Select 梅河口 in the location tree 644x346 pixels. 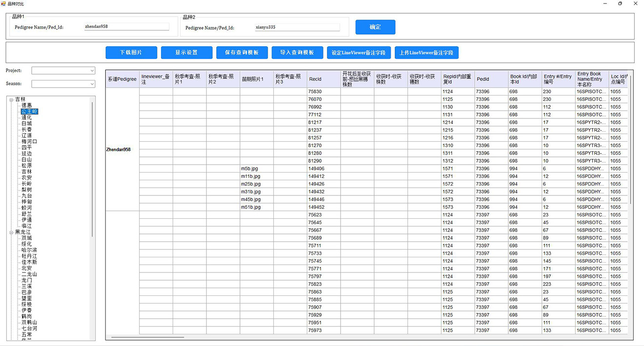click(x=29, y=142)
